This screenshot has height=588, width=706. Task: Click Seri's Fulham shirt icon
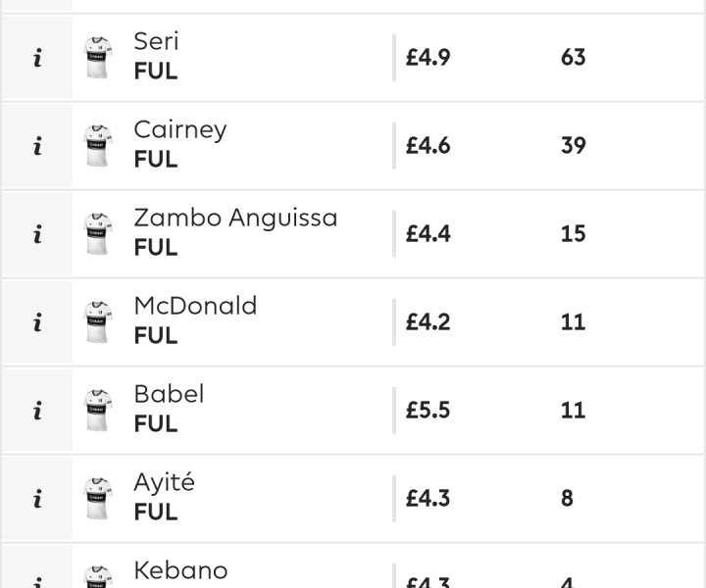tap(98, 58)
